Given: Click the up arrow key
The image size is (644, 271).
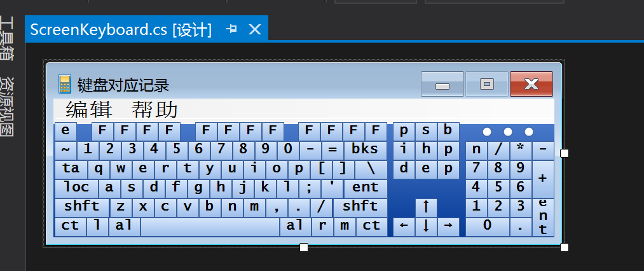Looking at the screenshot, I should pyautogui.click(x=426, y=207).
